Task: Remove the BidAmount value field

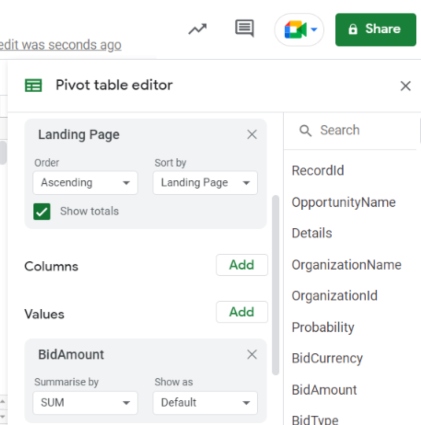Action: pyautogui.click(x=252, y=354)
